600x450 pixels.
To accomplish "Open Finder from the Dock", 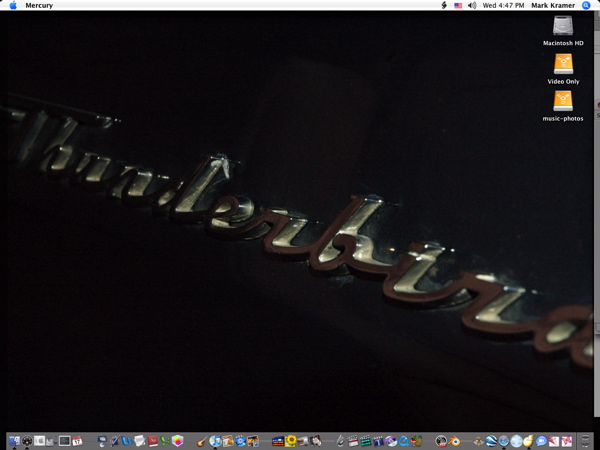I will pyautogui.click(x=15, y=441).
